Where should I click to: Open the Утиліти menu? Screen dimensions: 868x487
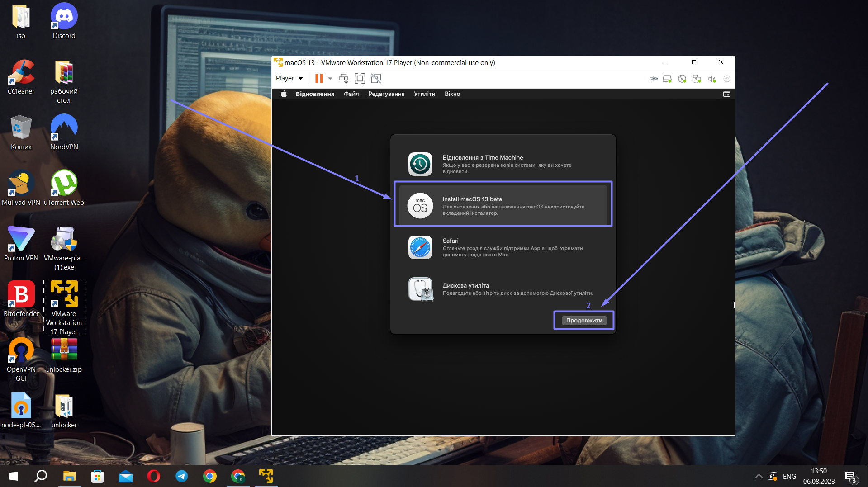click(x=424, y=94)
